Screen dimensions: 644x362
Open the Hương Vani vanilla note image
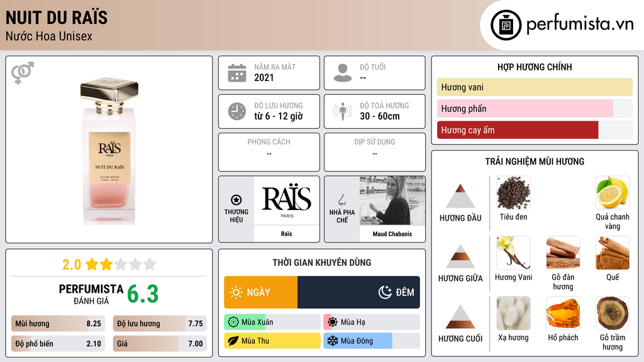513,253
